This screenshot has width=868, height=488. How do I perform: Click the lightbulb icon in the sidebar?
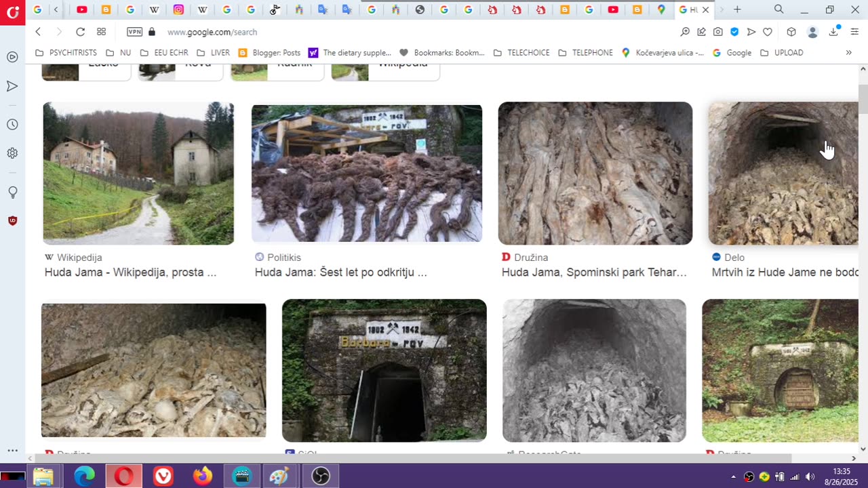click(12, 192)
